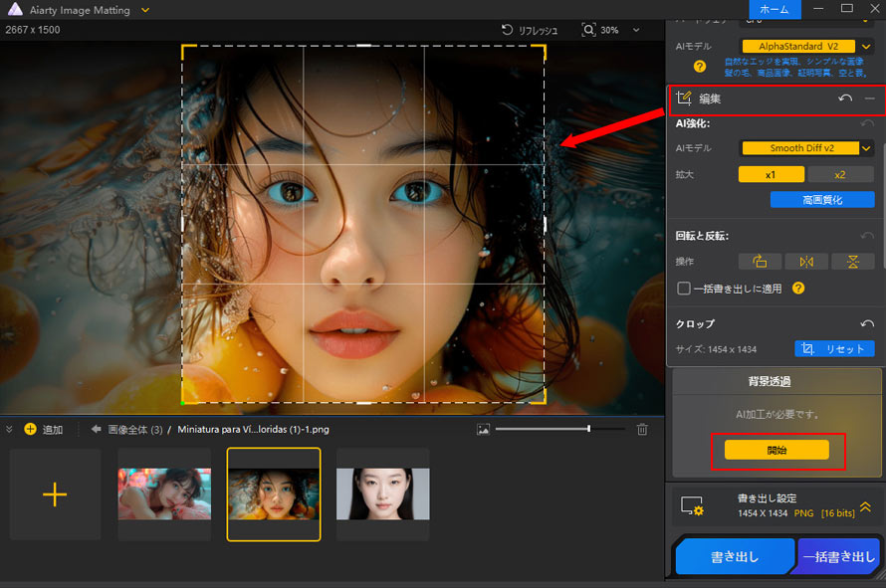Select the vertical flip icon

[853, 261]
